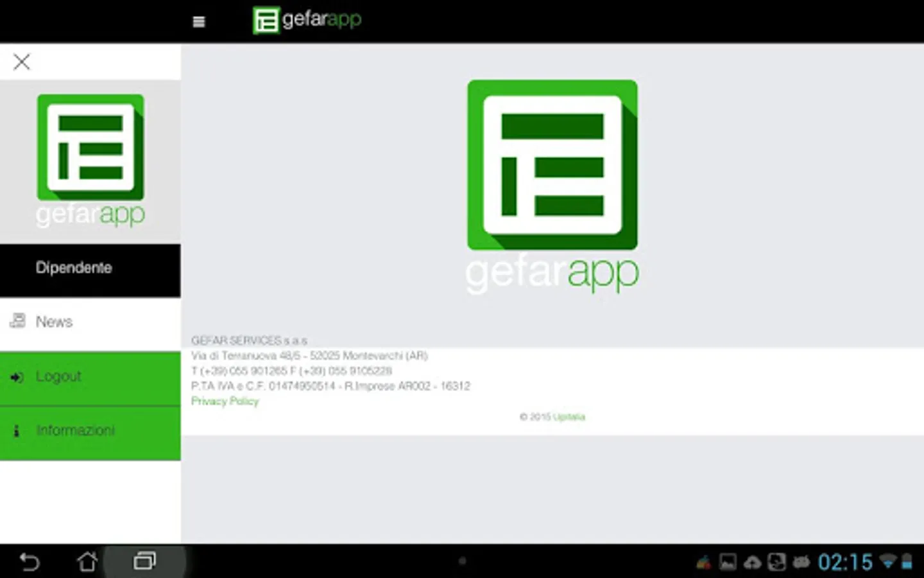Close the side menu with the X

(x=22, y=62)
